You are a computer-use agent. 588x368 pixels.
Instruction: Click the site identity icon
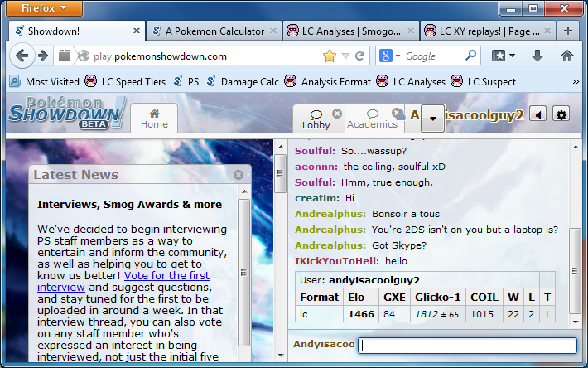click(84, 56)
